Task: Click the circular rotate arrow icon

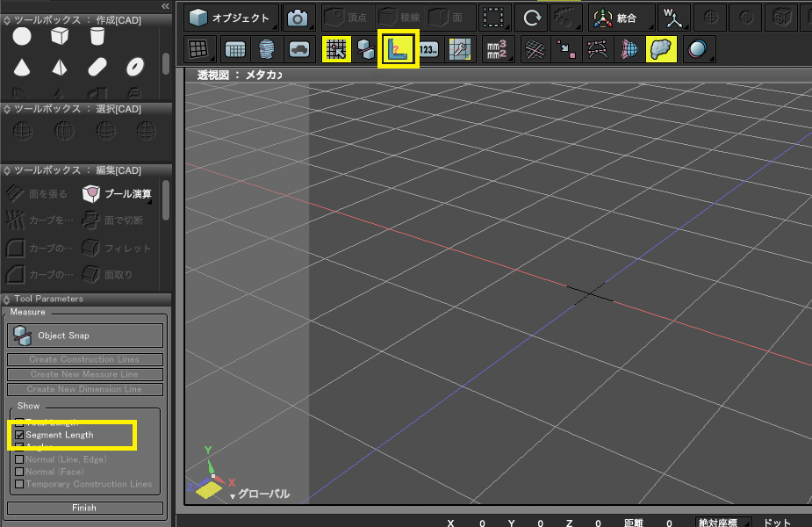Action: (532, 18)
